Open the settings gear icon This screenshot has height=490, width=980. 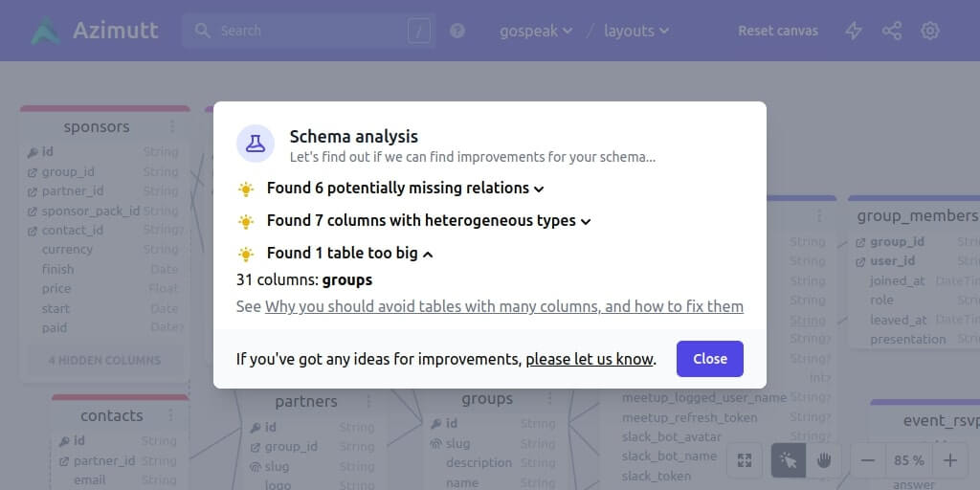pos(930,31)
